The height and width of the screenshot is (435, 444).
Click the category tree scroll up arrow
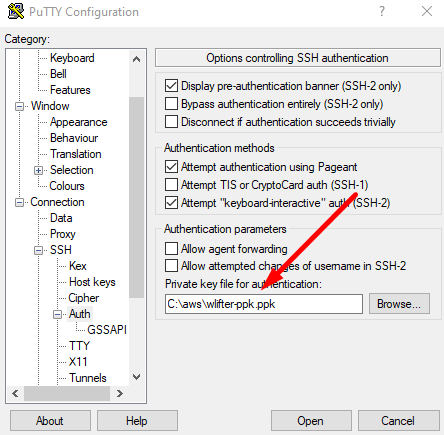pos(136,59)
